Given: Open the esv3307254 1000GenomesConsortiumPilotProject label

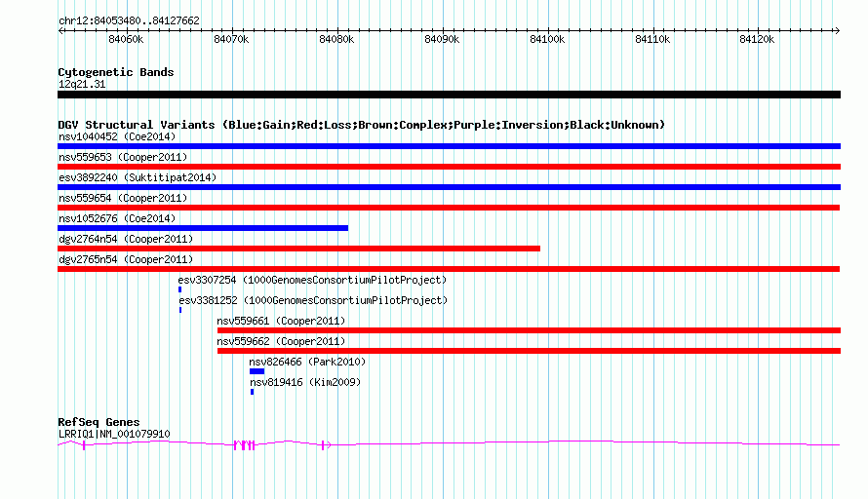Looking at the screenshot, I should [312, 280].
